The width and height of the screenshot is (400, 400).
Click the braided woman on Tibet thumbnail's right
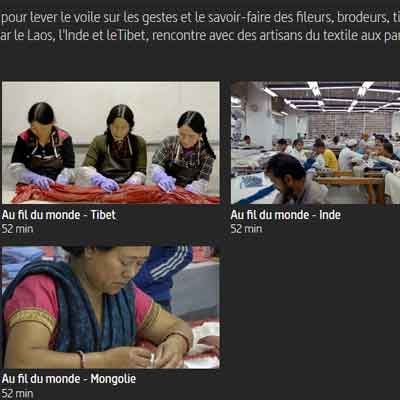pos(184,150)
